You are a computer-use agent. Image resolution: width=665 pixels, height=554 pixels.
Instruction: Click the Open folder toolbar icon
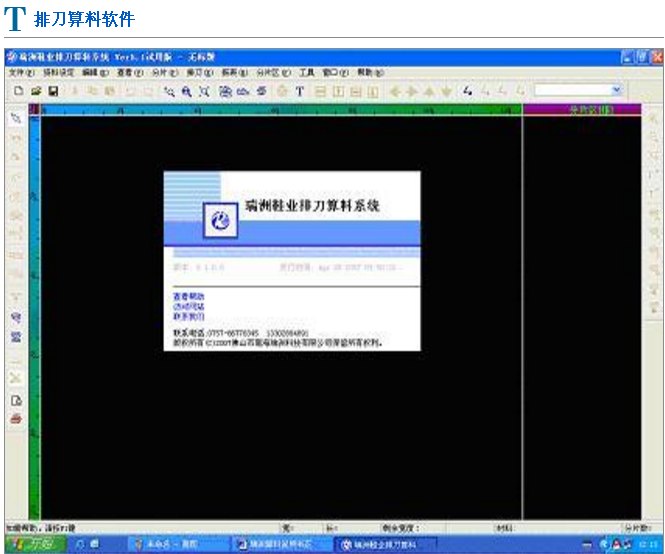click(x=36, y=91)
